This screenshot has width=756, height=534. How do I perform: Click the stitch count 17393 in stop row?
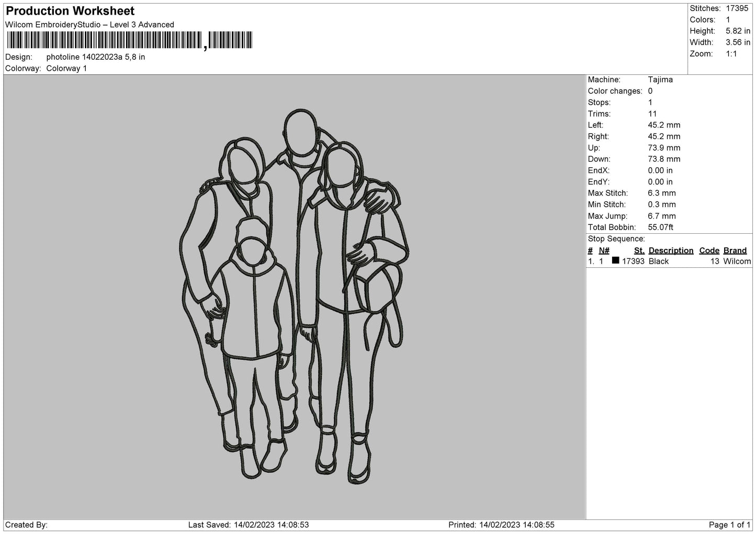633,262
